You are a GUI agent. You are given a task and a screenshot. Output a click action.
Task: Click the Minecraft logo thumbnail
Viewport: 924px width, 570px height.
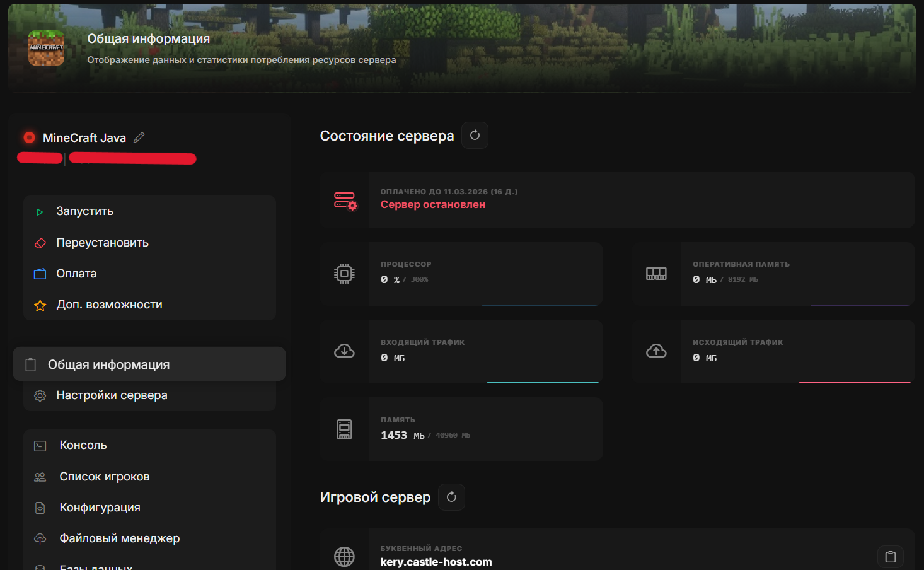click(x=47, y=49)
